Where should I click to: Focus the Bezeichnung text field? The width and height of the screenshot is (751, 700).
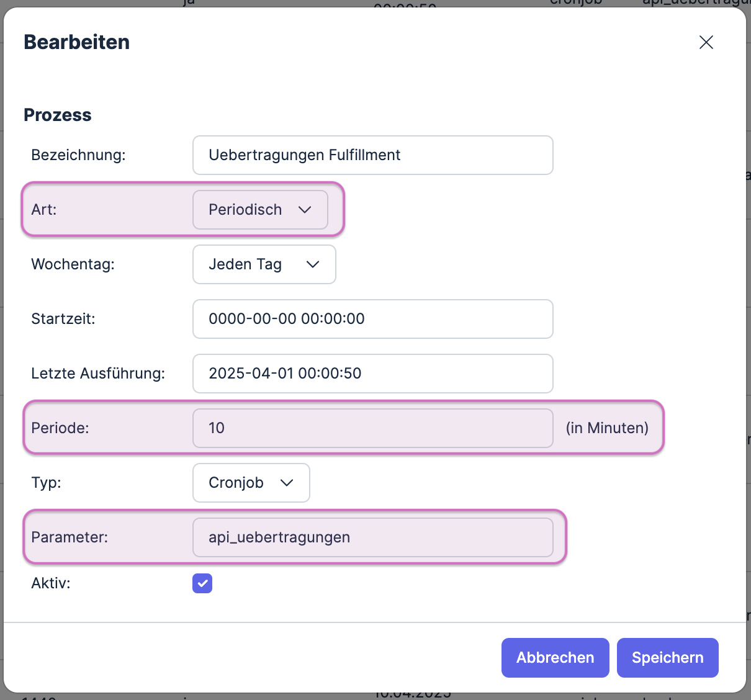click(x=372, y=155)
